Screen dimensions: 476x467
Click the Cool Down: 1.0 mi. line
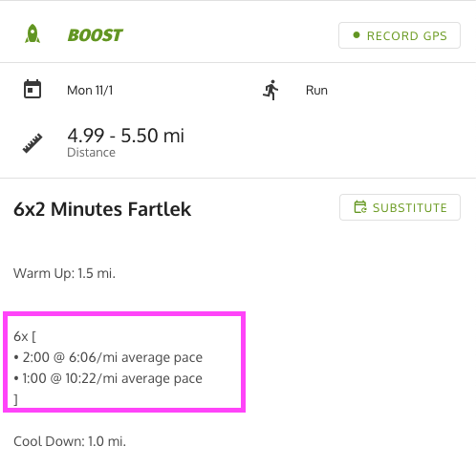70,441
